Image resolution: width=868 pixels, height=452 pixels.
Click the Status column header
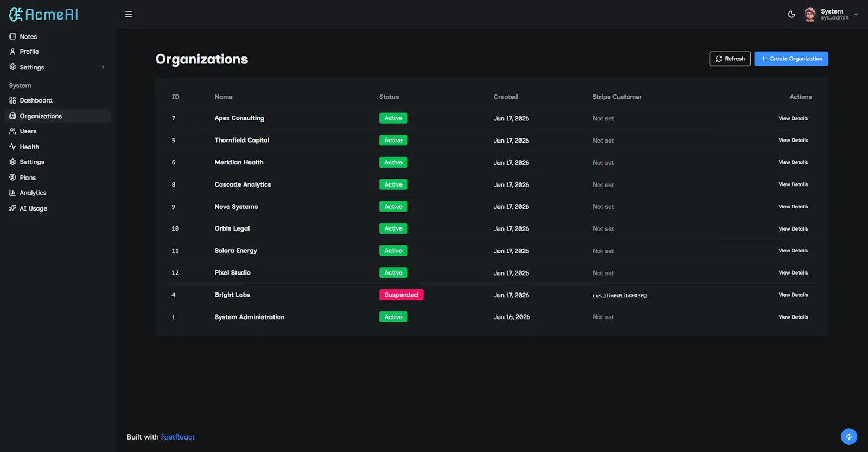389,97
